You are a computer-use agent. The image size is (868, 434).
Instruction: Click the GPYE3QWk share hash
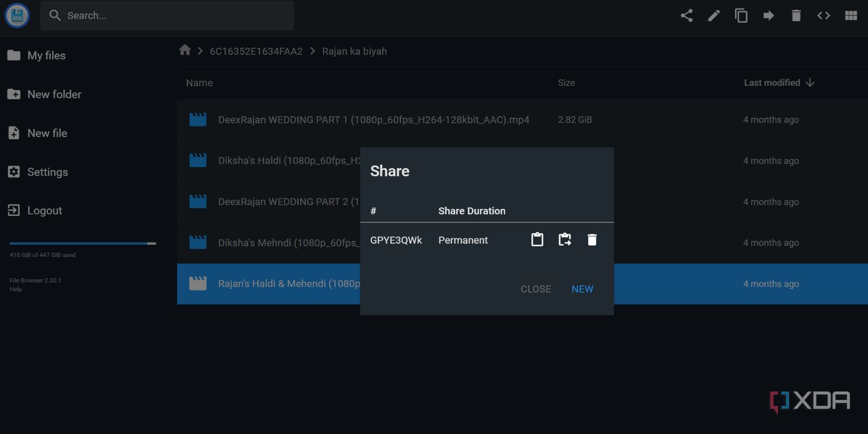tap(396, 240)
